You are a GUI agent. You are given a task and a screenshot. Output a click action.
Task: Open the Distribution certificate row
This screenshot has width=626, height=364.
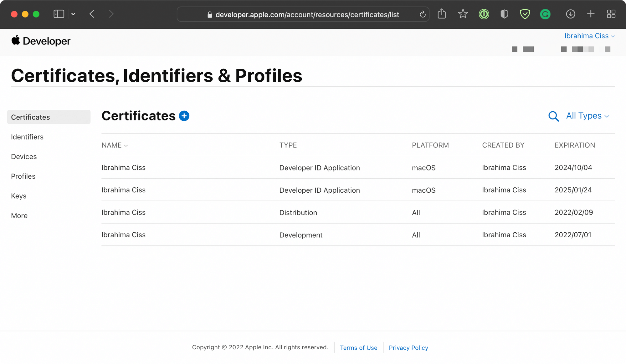point(298,213)
